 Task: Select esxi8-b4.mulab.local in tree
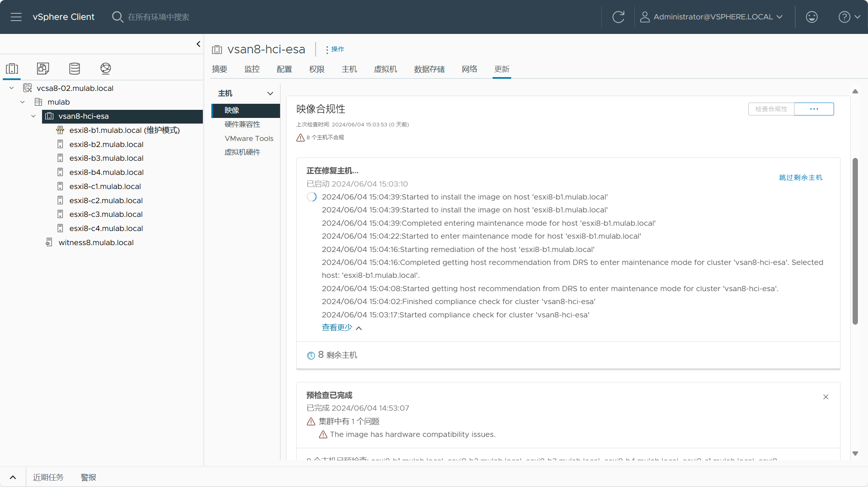pyautogui.click(x=106, y=172)
